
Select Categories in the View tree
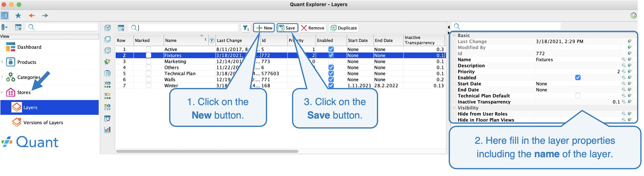[29, 77]
